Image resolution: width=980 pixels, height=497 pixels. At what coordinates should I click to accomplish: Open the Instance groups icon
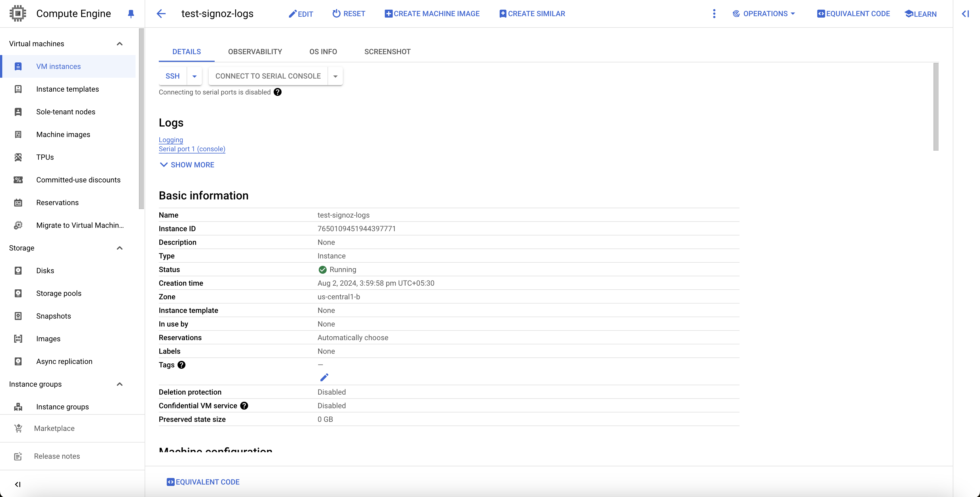[18, 407]
